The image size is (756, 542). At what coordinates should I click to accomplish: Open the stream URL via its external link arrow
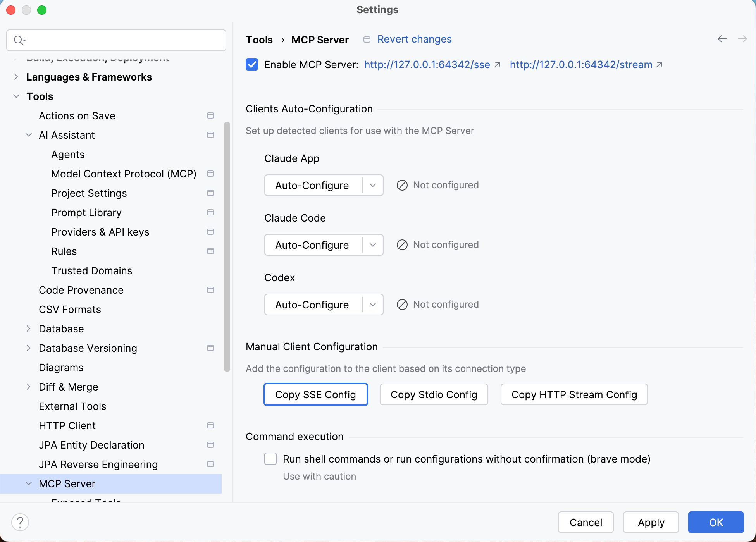coord(659,65)
